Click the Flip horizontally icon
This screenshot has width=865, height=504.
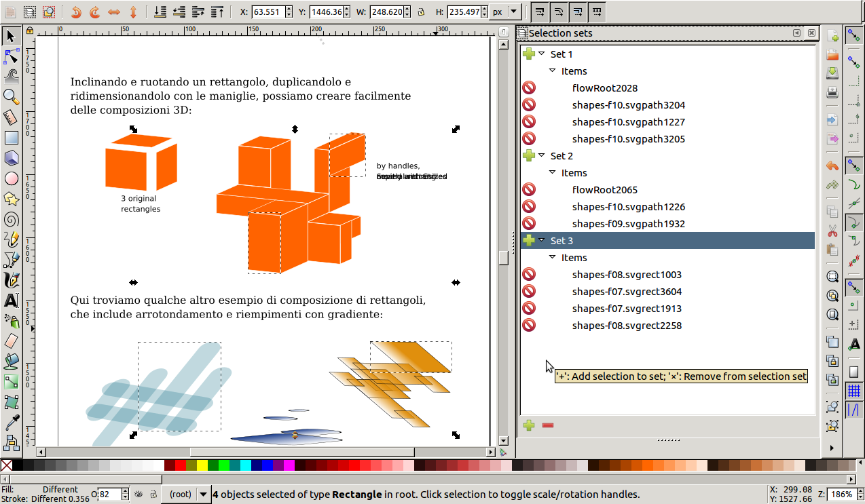click(114, 12)
